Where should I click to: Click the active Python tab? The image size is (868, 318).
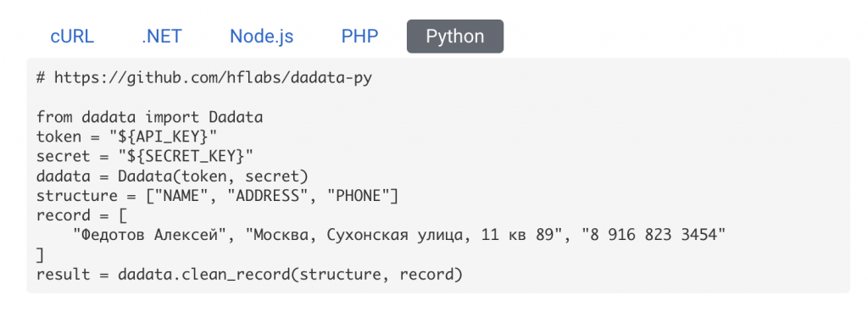(455, 36)
